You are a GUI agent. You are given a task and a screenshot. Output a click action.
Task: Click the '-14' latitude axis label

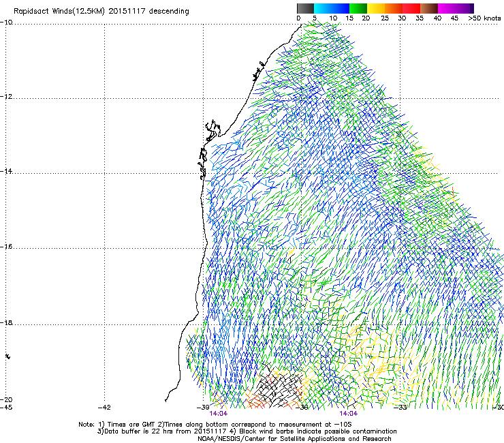(x=6, y=171)
